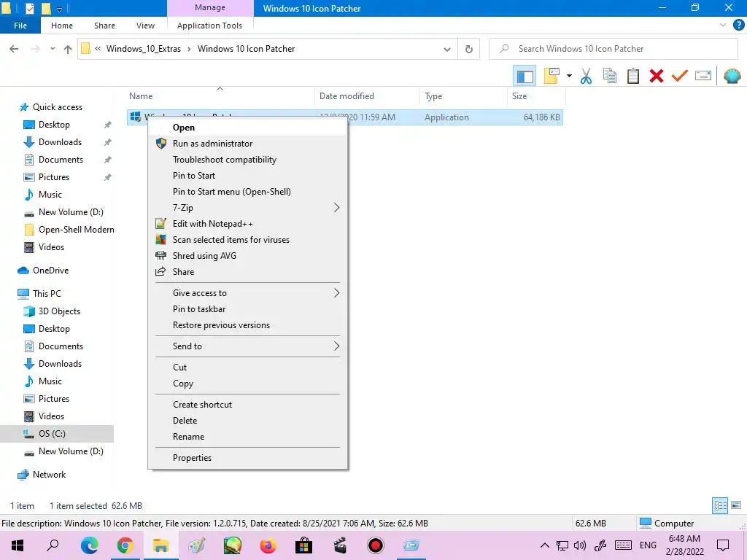Expand the Send to submenu

tap(247, 346)
